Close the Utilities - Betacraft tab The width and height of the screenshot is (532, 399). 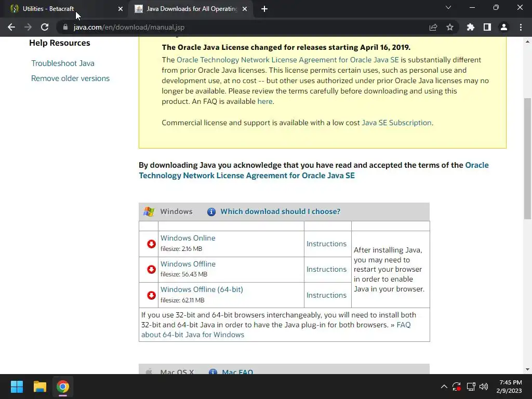pyautogui.click(x=121, y=9)
